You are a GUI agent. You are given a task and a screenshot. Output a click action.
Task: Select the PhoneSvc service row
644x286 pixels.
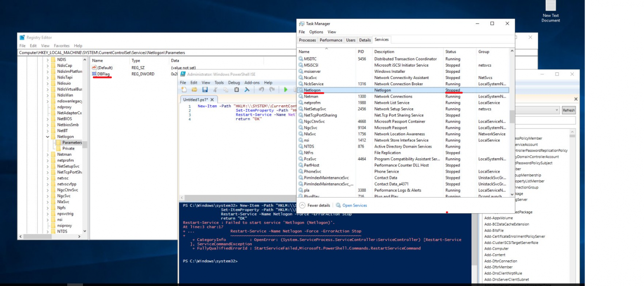coord(403,172)
